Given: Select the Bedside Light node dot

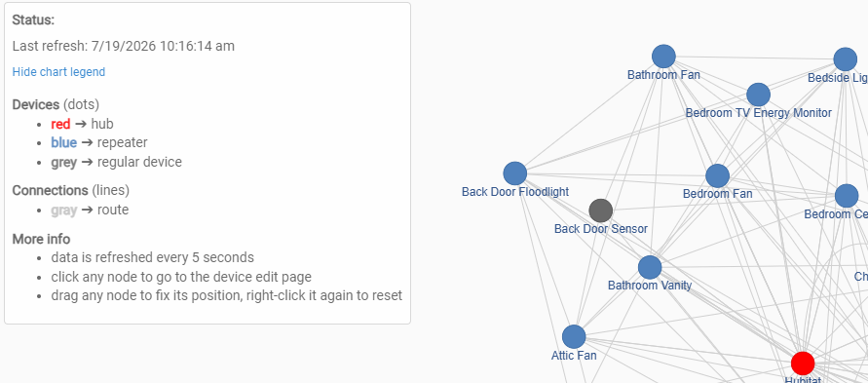Looking at the screenshot, I should click(846, 59).
